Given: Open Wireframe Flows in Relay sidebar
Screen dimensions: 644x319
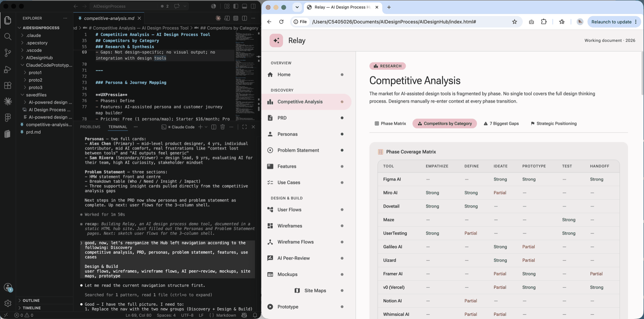Looking at the screenshot, I should (x=306, y=242).
